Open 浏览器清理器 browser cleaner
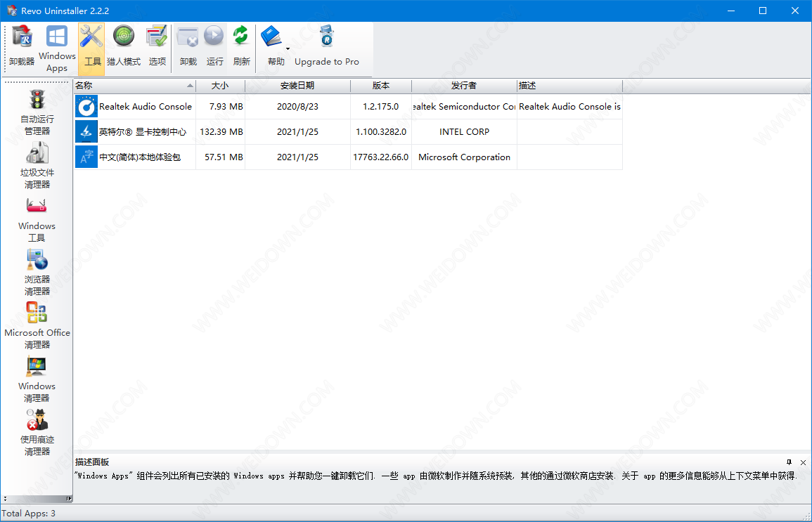The width and height of the screenshot is (812, 522). pos(37,273)
